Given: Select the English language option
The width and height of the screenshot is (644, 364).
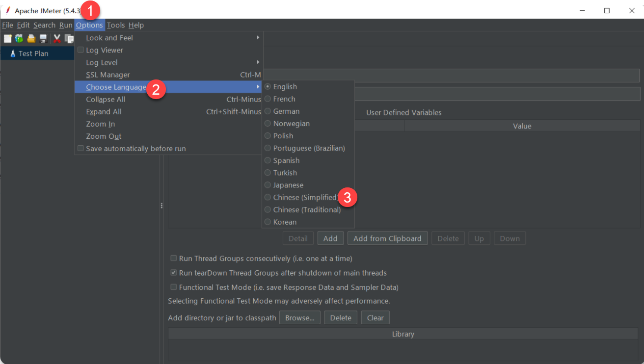Looking at the screenshot, I should tap(308, 86).
